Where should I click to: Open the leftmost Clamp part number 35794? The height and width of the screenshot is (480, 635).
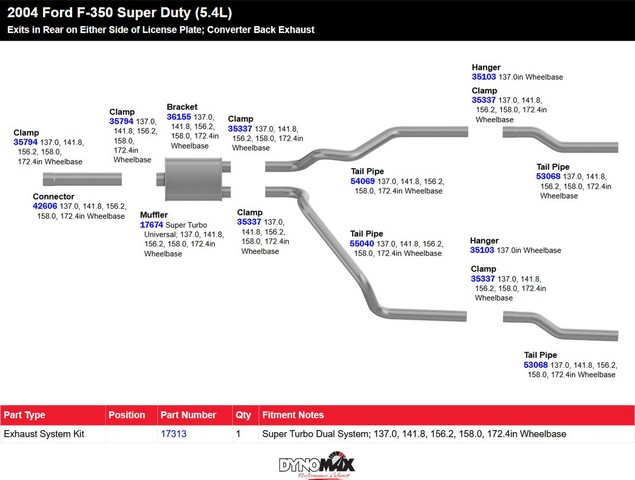pos(25,142)
